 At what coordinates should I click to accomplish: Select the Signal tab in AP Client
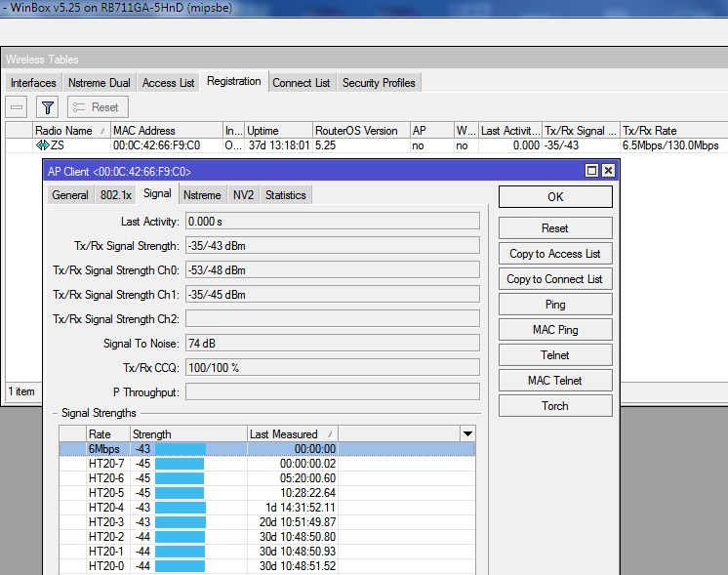[x=157, y=193]
